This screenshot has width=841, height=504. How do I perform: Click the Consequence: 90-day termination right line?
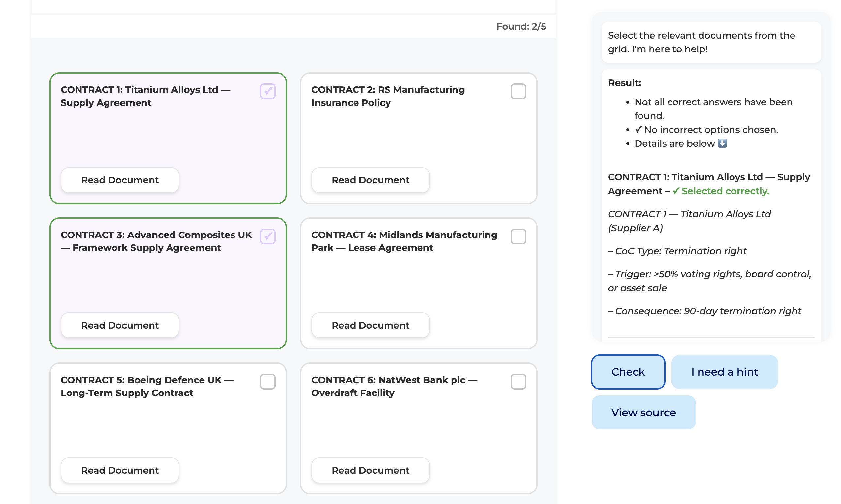(x=704, y=311)
